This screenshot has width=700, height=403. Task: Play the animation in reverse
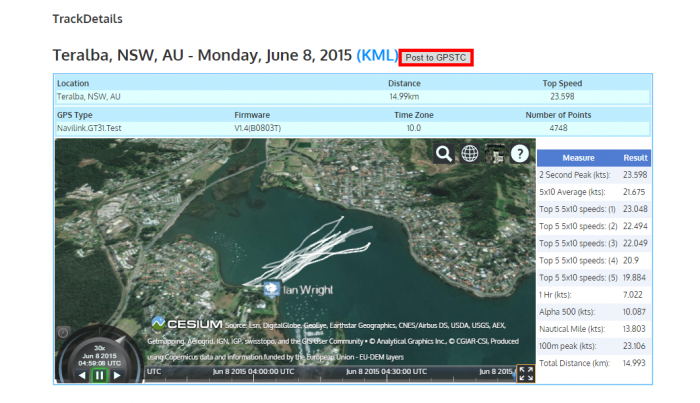coord(80,375)
